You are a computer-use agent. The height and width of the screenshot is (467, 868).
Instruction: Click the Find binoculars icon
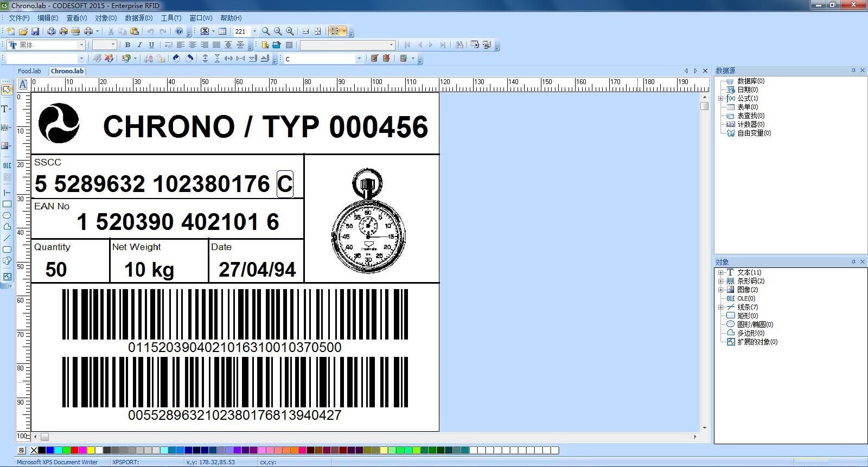click(x=459, y=45)
